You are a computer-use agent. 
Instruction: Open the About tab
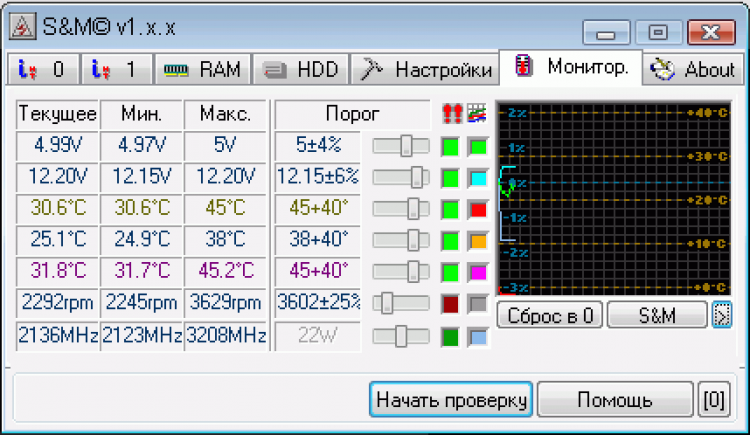click(x=693, y=69)
